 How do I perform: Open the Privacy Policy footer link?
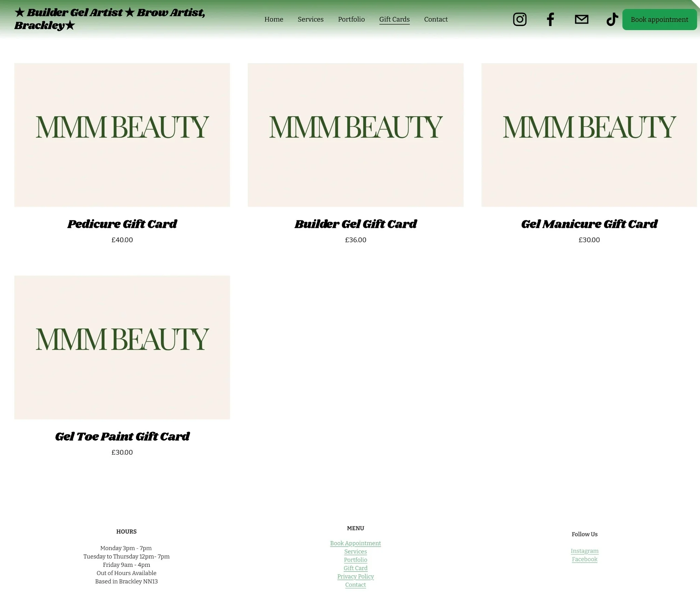pos(355,576)
